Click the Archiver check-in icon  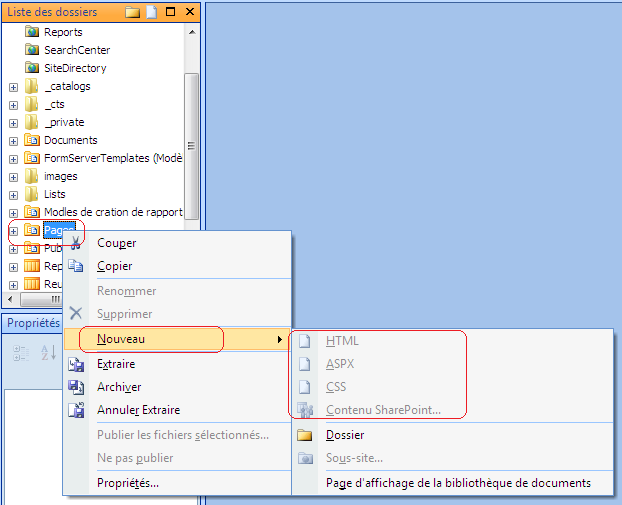coord(76,387)
